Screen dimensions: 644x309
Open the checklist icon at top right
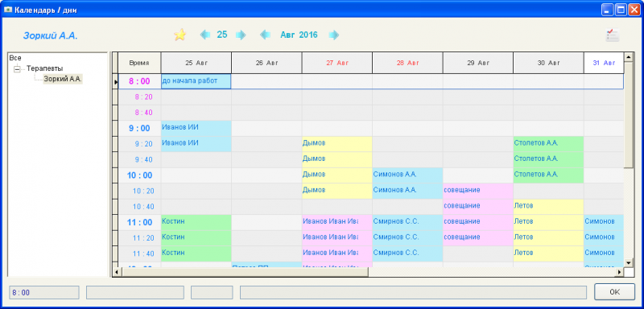pyautogui.click(x=613, y=35)
